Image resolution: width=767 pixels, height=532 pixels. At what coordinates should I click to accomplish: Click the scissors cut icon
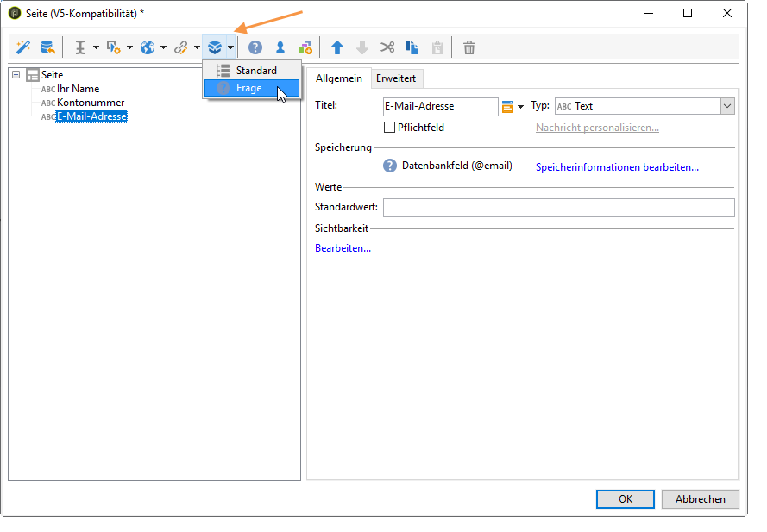coord(387,47)
